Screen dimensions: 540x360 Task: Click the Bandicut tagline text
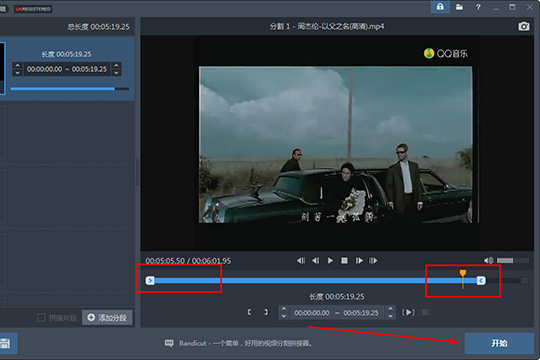click(245, 343)
